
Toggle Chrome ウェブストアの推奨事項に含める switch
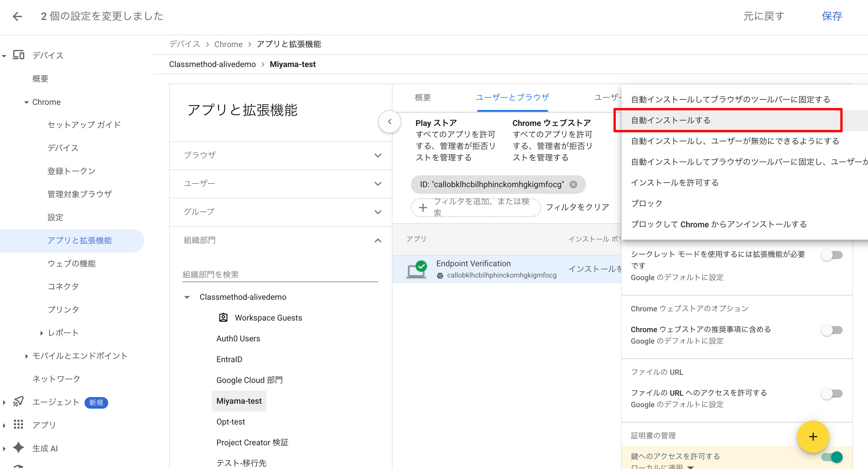click(x=832, y=330)
